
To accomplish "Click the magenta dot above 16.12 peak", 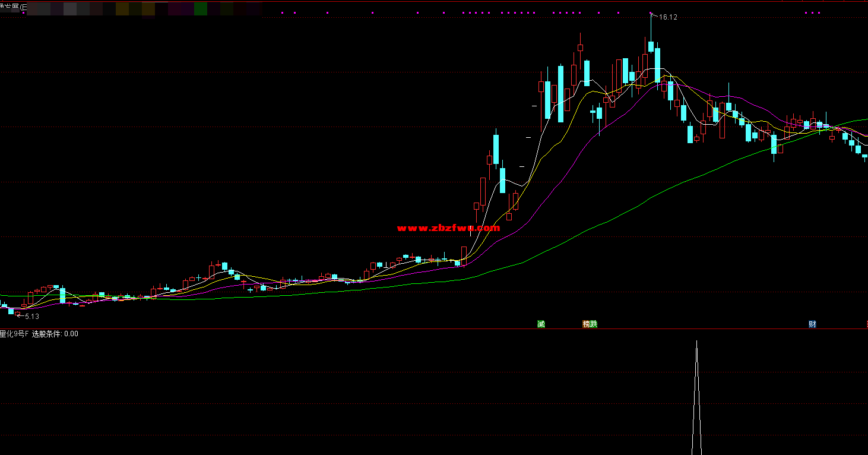I will (651, 12).
